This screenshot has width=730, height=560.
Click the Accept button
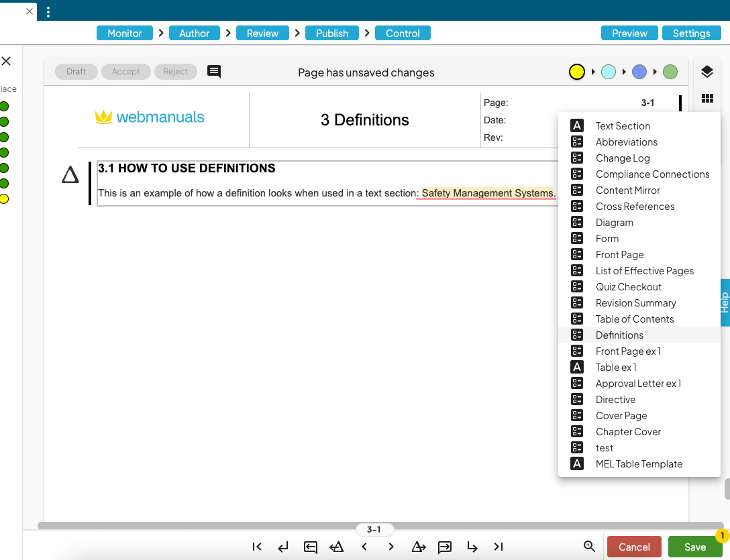[x=125, y=72]
